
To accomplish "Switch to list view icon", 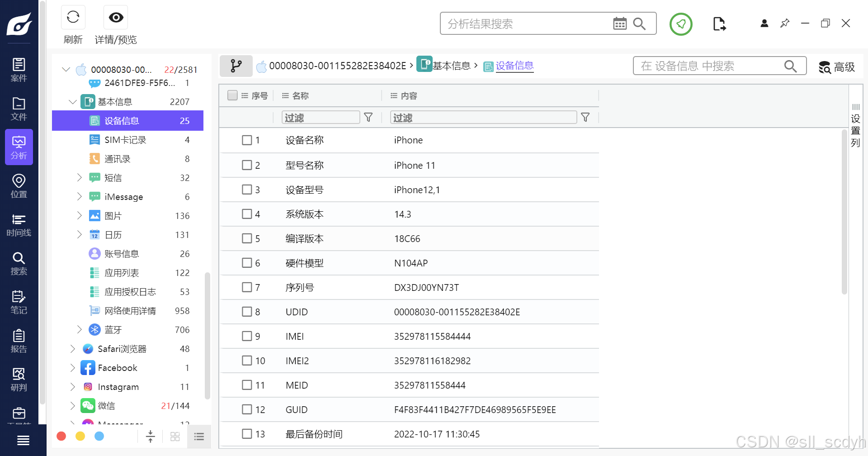I will click(x=199, y=437).
